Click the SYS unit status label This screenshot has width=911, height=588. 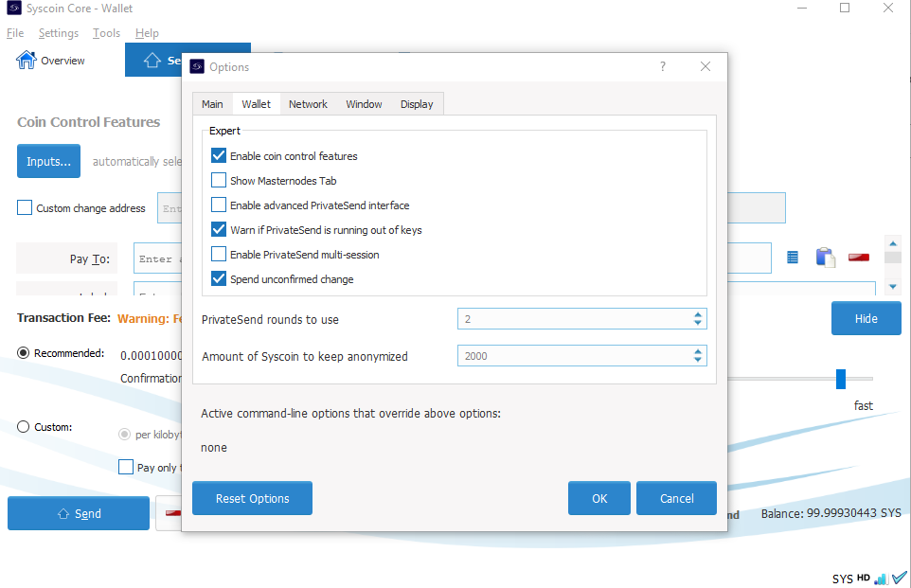coord(842,579)
